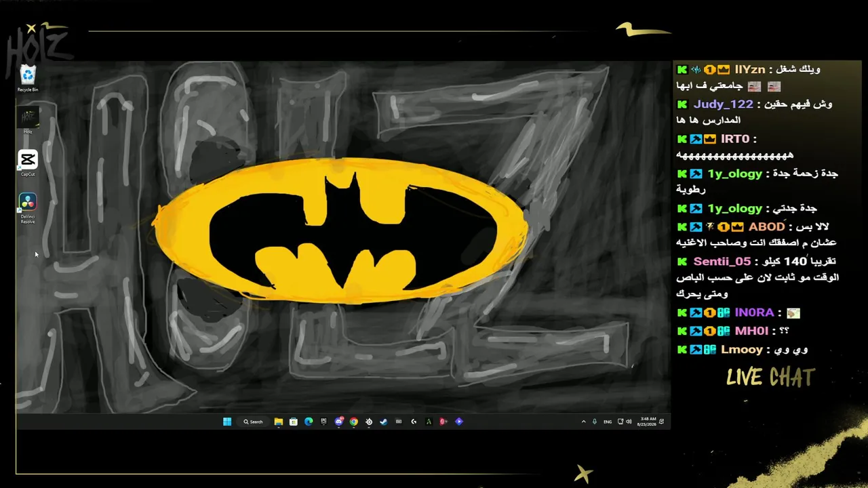Click username Sentii_05 in live chat
Screen dimensions: 868x488
(722, 262)
